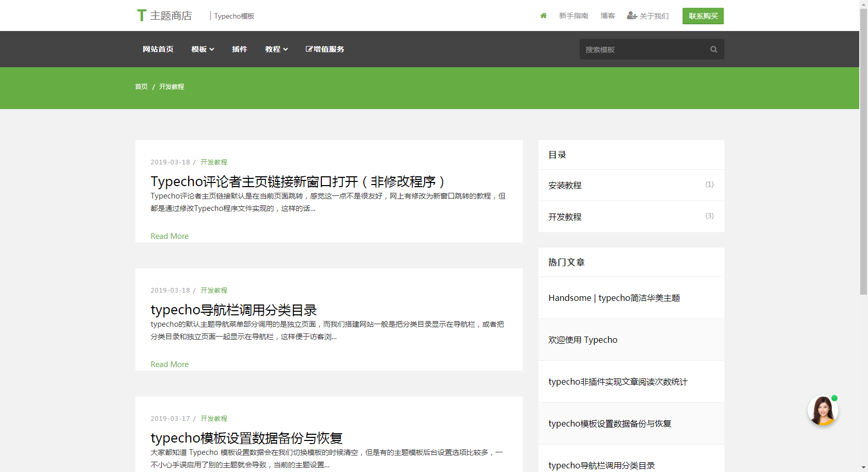Screen dimensions: 868x472
Task: Click the green T logo
Action: (x=142, y=16)
